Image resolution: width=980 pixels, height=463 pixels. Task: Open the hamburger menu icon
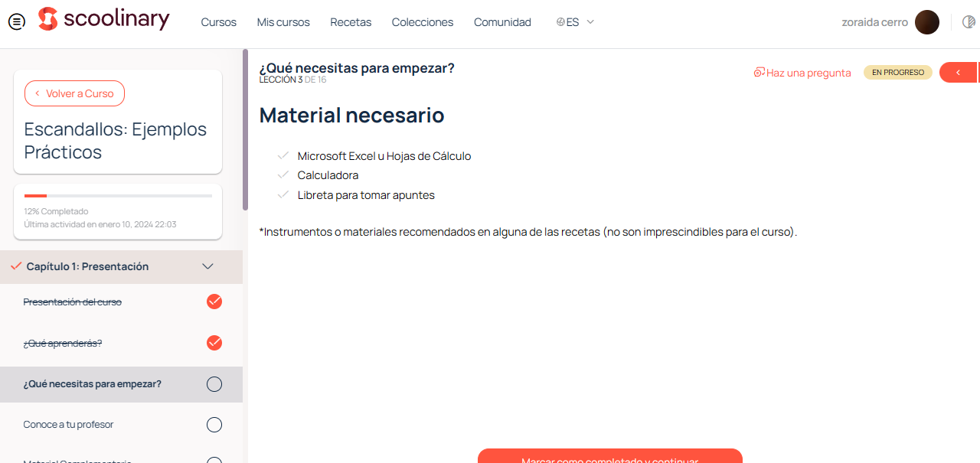click(x=16, y=21)
